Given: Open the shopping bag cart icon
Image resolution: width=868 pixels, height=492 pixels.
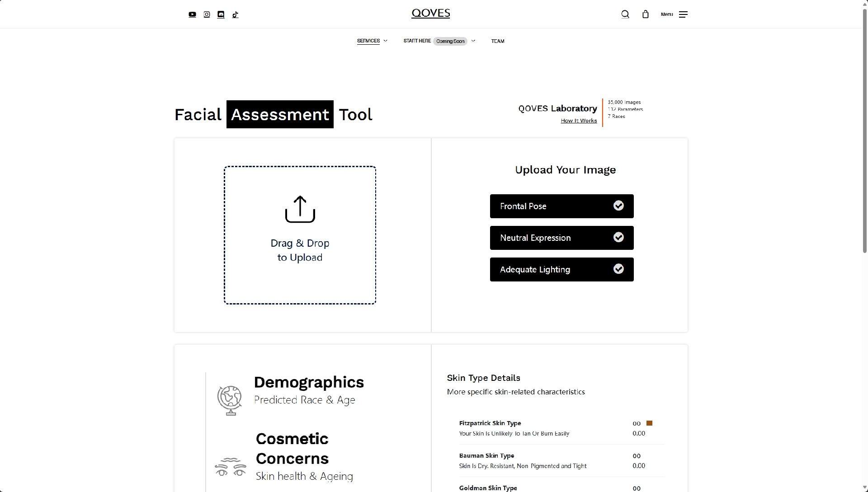Looking at the screenshot, I should click(645, 14).
